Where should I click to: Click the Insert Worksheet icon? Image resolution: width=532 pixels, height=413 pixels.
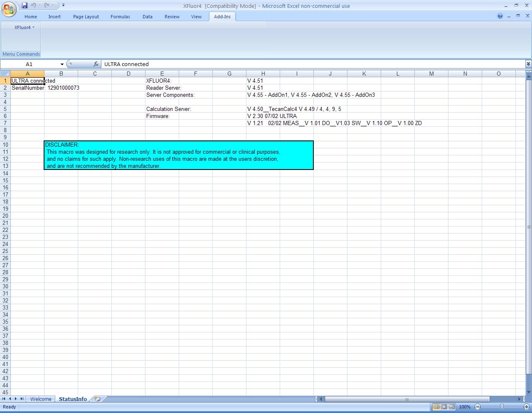pos(98,399)
